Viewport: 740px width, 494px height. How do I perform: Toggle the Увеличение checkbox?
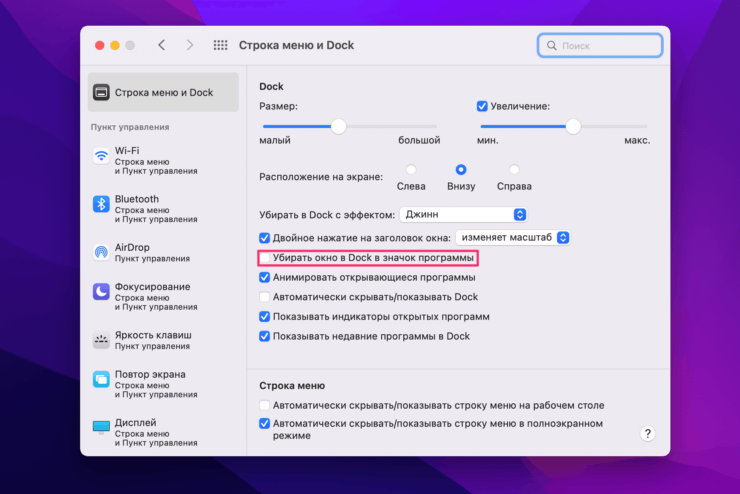point(482,107)
